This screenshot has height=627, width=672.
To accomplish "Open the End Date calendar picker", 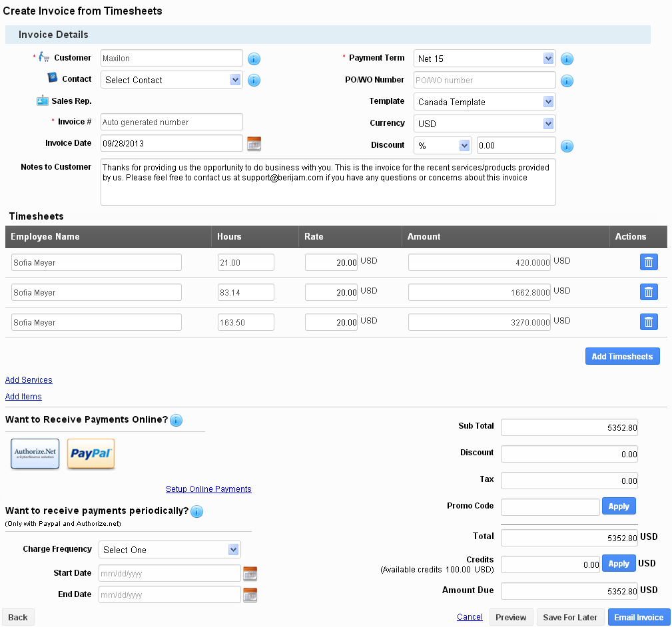I will 250,595.
